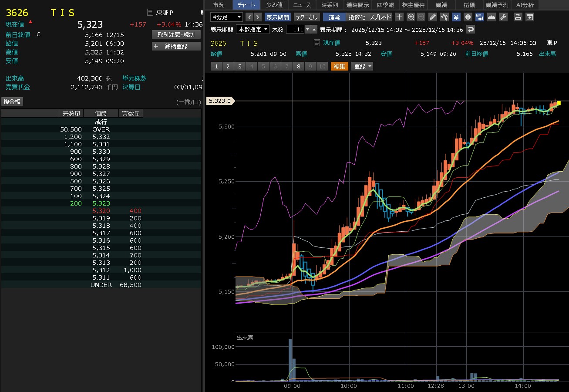Switch chart mode to スプレッド
Screen dimensions: 569x392
(380, 17)
